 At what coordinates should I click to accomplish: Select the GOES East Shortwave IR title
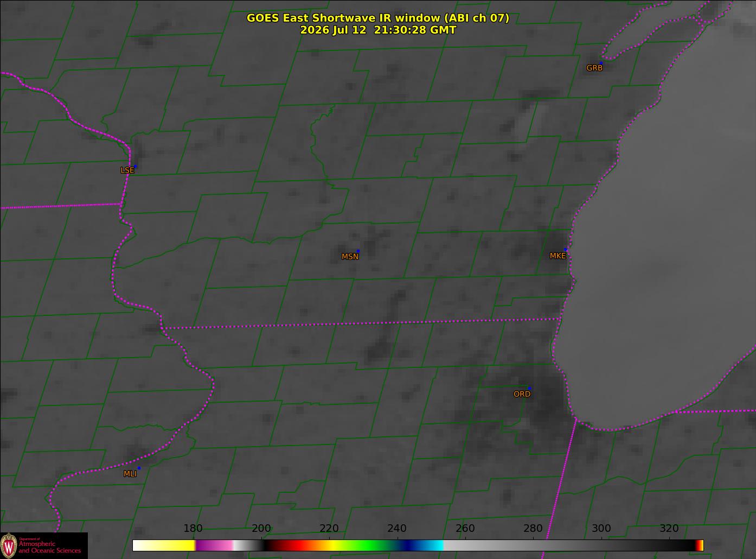pyautogui.click(x=378, y=18)
